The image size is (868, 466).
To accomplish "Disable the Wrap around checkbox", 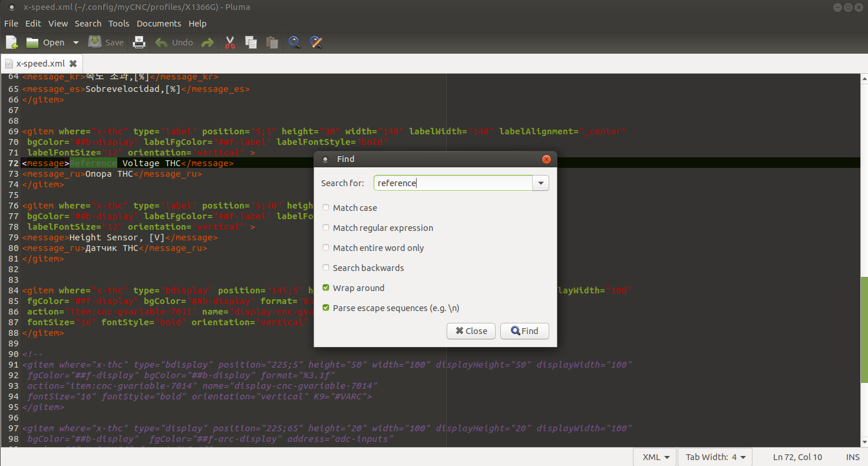I will tap(326, 288).
